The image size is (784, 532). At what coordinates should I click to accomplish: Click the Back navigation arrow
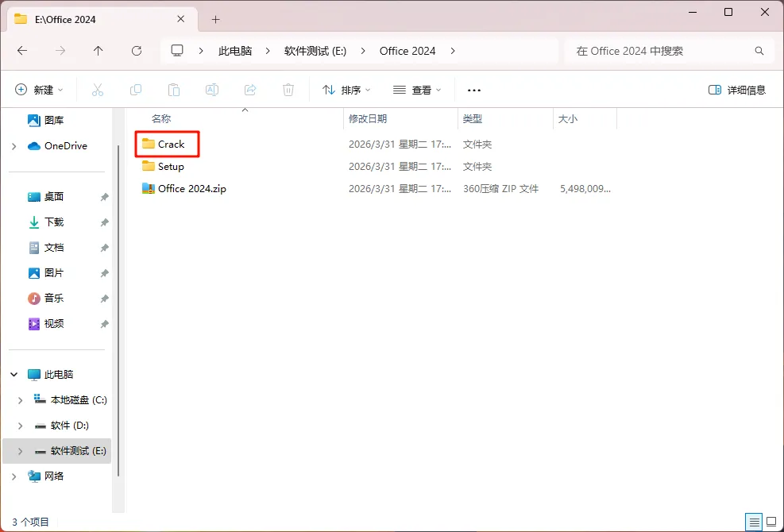pos(22,51)
